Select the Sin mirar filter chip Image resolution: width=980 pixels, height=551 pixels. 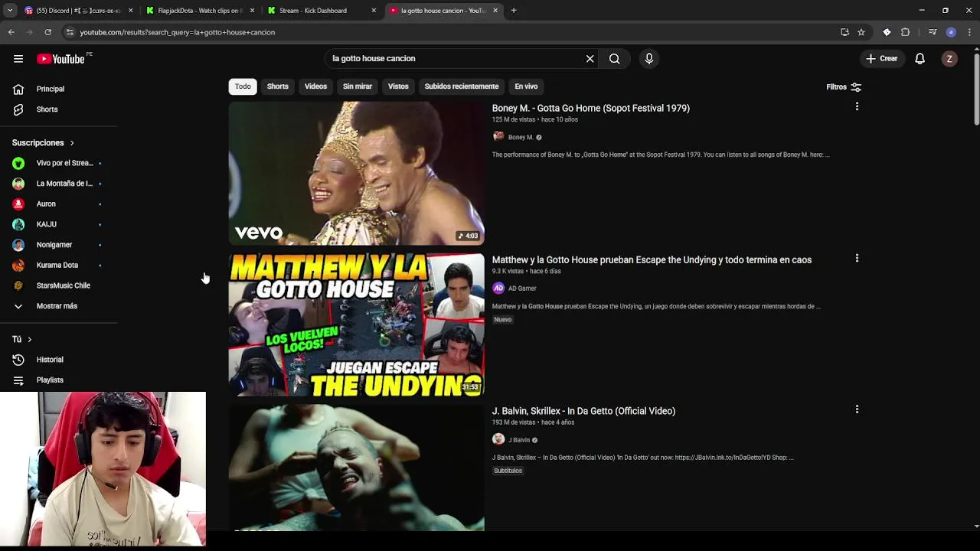pyautogui.click(x=358, y=86)
